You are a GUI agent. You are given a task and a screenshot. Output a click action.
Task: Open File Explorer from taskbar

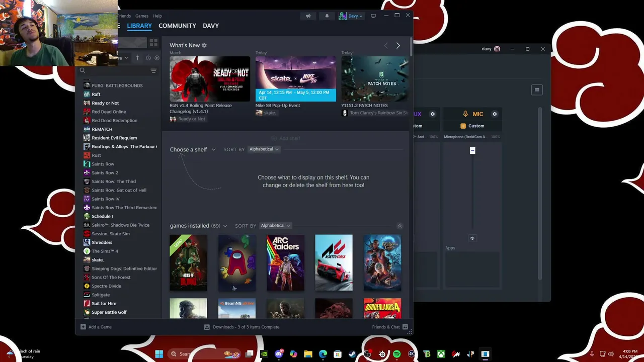[x=308, y=354]
